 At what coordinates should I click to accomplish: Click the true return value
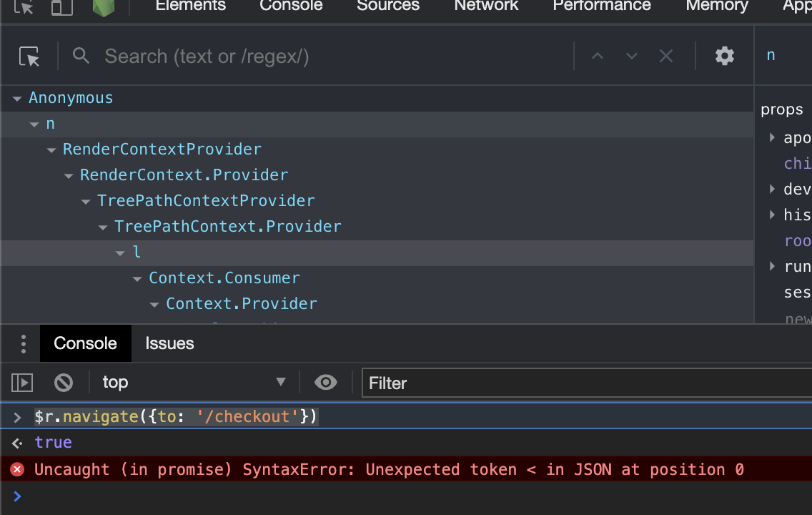pyautogui.click(x=54, y=443)
